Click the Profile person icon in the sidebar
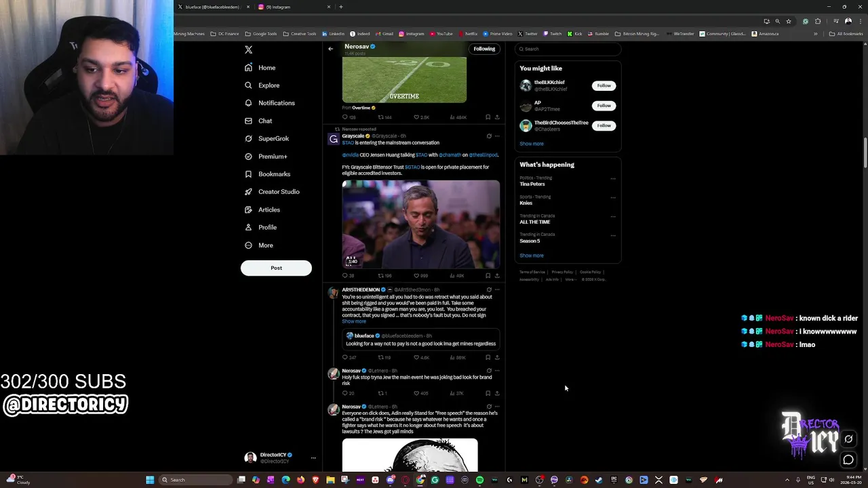This screenshot has width=868, height=488. pyautogui.click(x=248, y=227)
